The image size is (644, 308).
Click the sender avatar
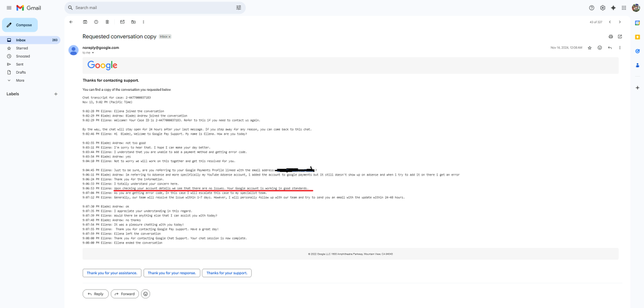(74, 50)
